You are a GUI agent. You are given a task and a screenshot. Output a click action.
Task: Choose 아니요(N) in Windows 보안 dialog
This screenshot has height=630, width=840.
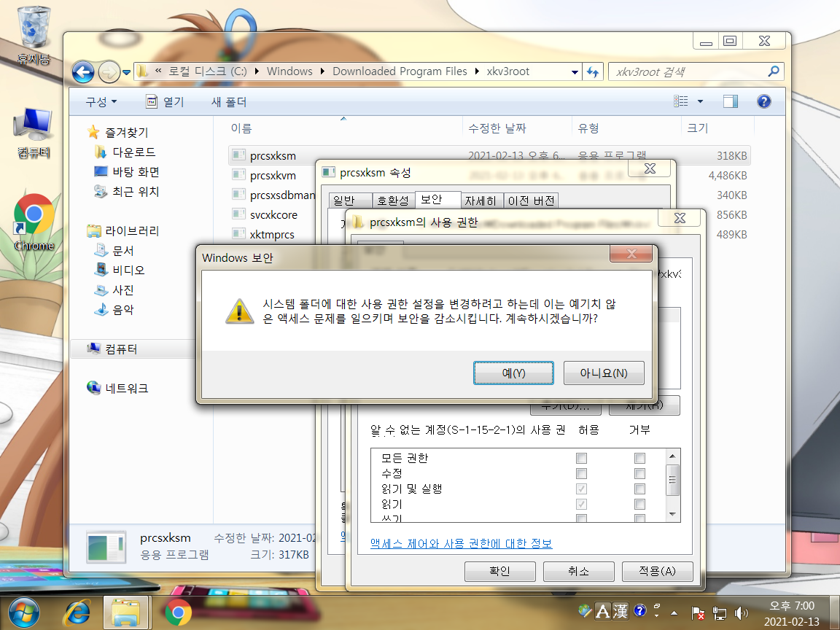[x=604, y=373]
